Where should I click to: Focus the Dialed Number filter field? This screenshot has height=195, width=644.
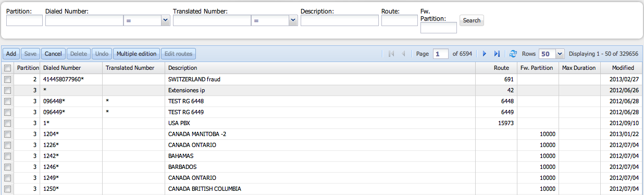[x=84, y=20]
